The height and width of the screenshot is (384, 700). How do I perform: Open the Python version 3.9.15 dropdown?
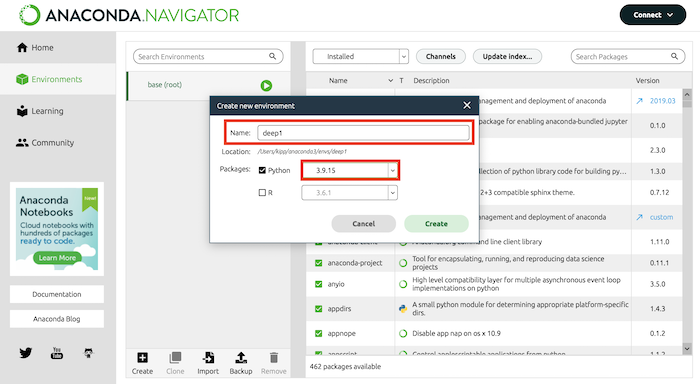(350, 170)
